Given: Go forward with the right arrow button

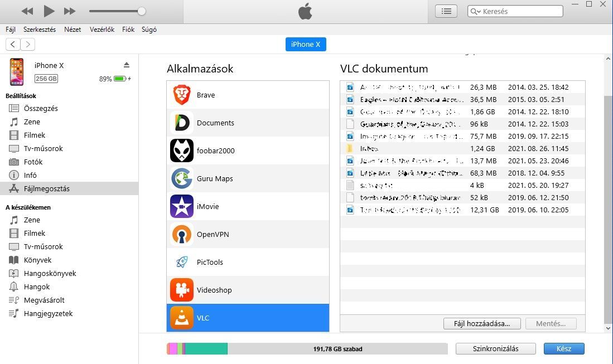Looking at the screenshot, I should click(28, 44).
